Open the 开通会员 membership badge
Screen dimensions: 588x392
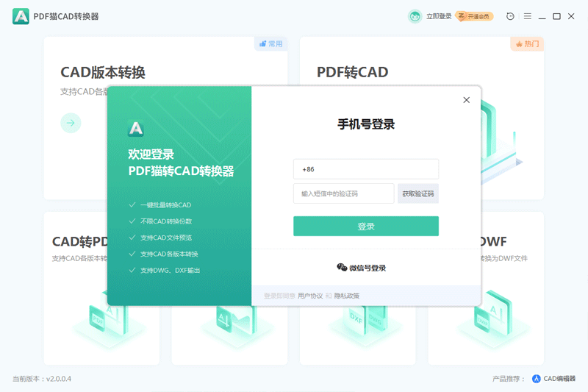click(x=474, y=16)
